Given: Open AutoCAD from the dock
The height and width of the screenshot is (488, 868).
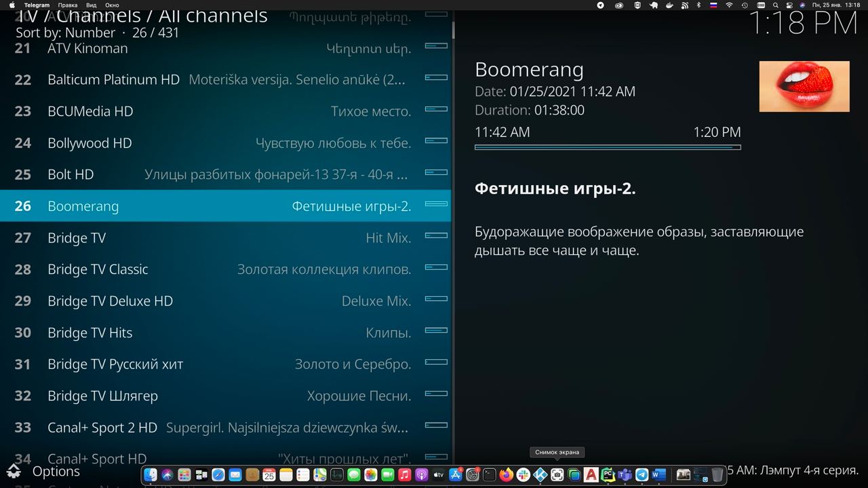Looking at the screenshot, I should [591, 475].
